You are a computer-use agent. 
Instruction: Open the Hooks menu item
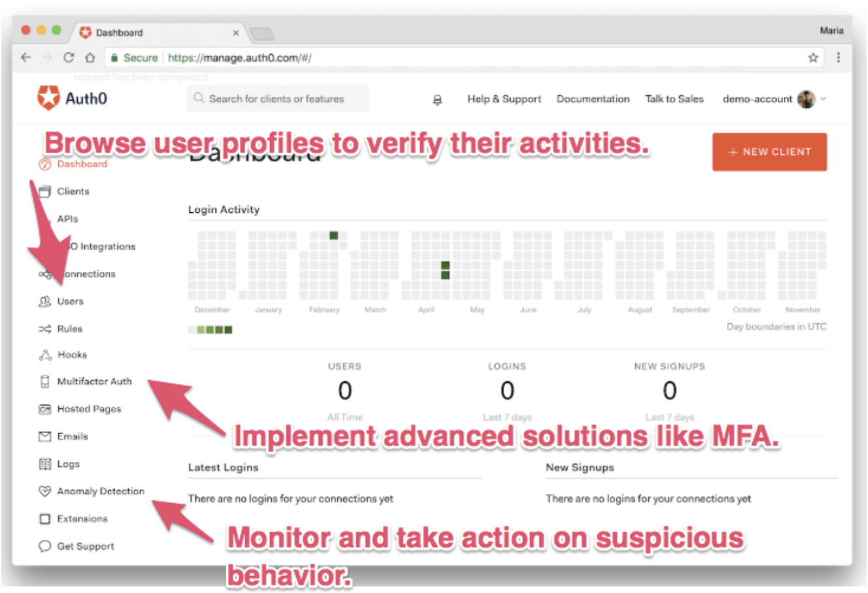pos(72,355)
